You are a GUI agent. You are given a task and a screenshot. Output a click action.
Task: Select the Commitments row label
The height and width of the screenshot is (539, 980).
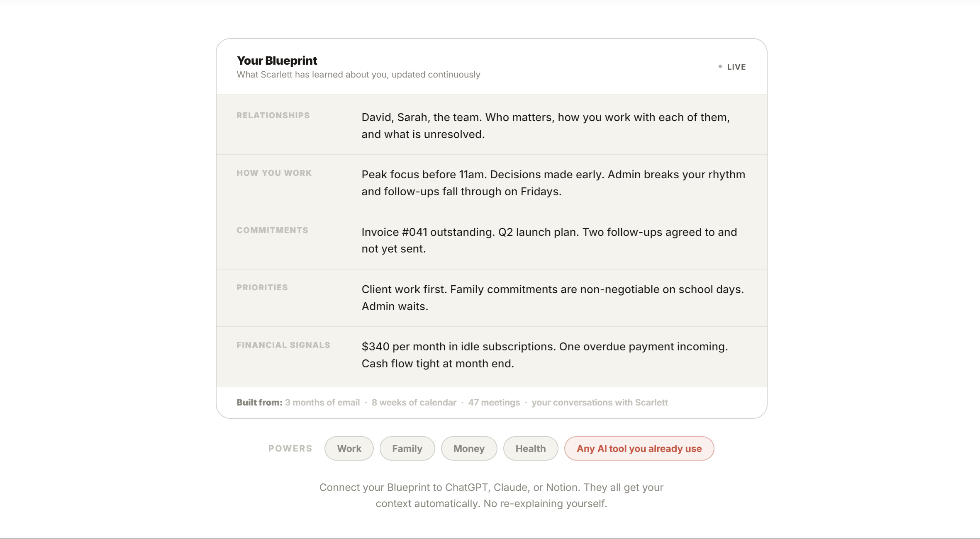click(272, 230)
